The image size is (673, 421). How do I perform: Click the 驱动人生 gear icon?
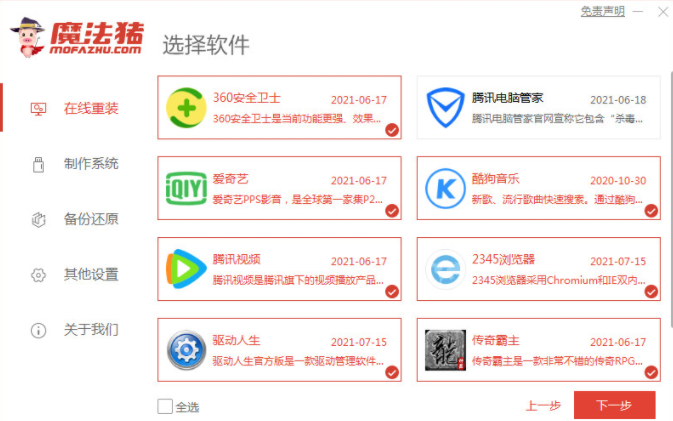tap(186, 350)
